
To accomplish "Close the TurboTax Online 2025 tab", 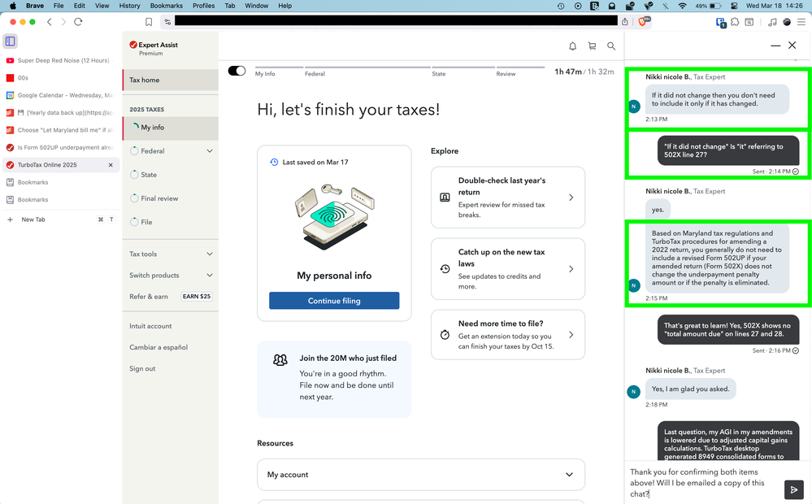I will point(111,165).
